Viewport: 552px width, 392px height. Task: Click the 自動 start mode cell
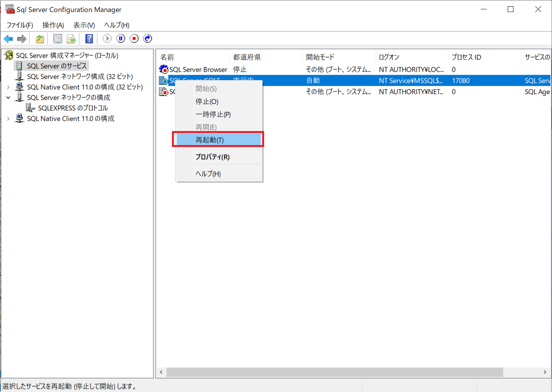point(313,80)
